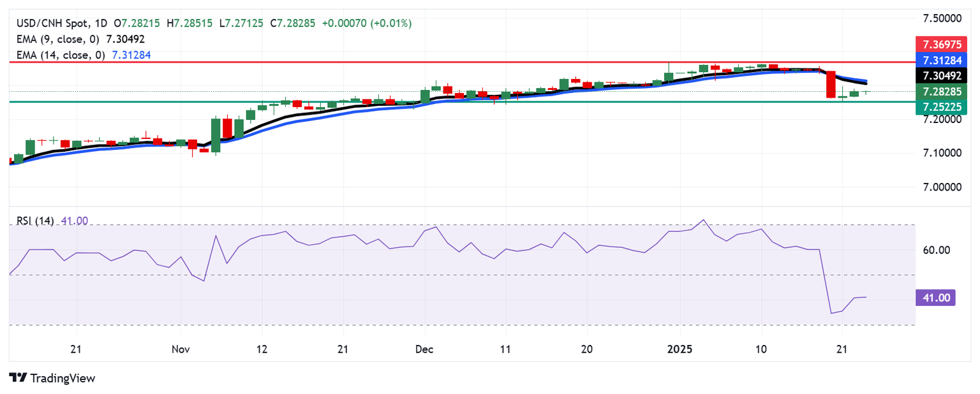
Task: Click the TradingView logo icon
Action: click(18, 378)
